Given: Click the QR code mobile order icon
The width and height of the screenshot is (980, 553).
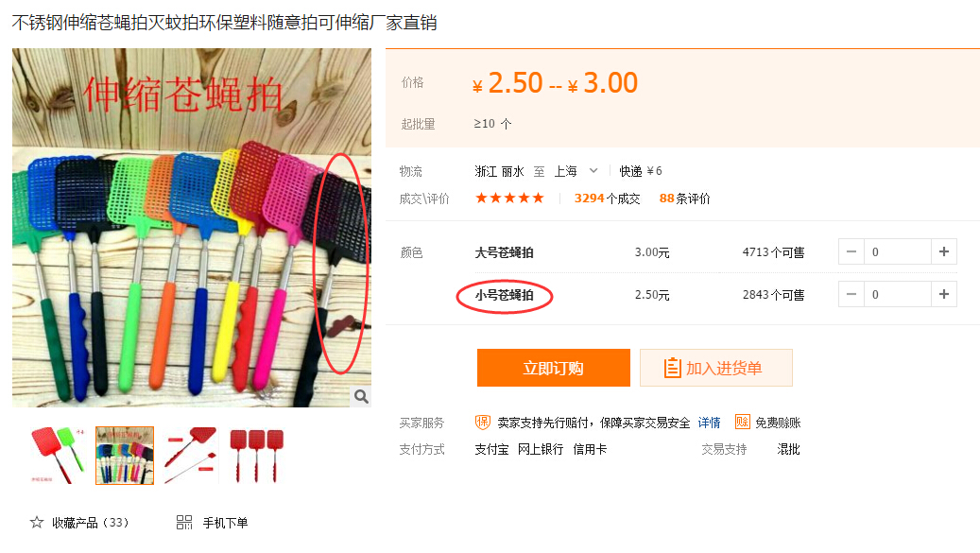Looking at the screenshot, I should pos(183,523).
